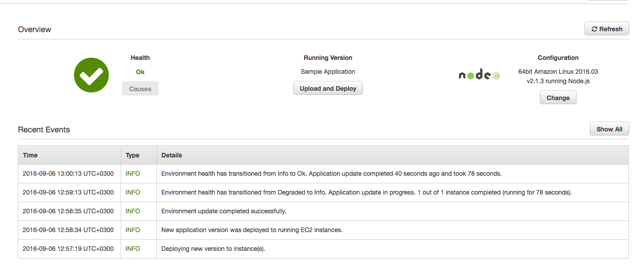Click the Details column header

pos(172,155)
